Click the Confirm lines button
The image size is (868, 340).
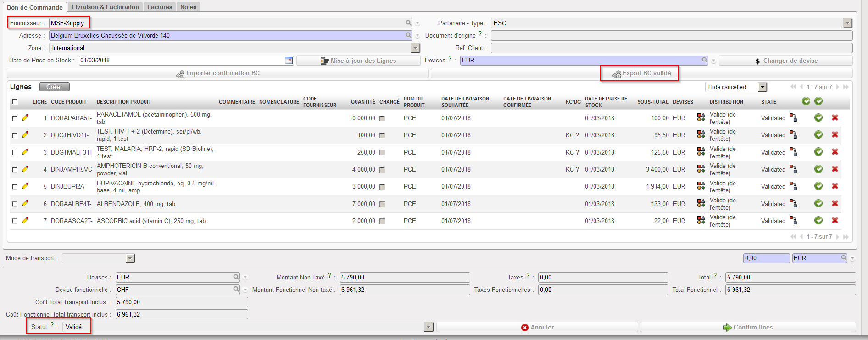tap(748, 327)
